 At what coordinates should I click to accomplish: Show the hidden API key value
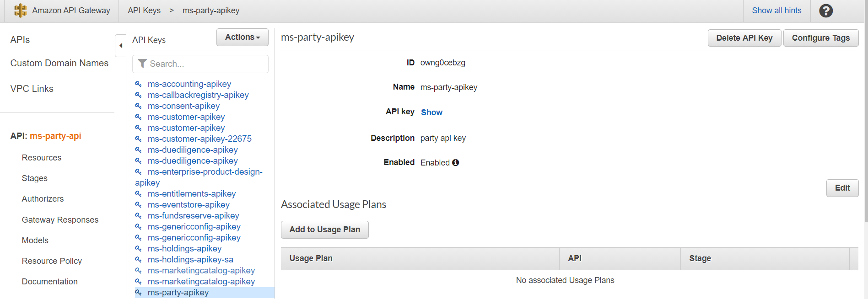point(431,112)
